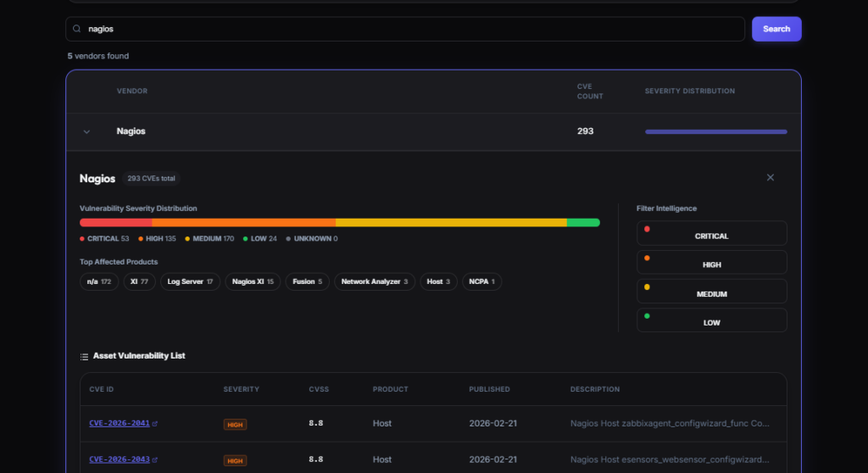The height and width of the screenshot is (473, 868).
Task: Click the Asset Vulnerability List icon
Action: click(84, 357)
